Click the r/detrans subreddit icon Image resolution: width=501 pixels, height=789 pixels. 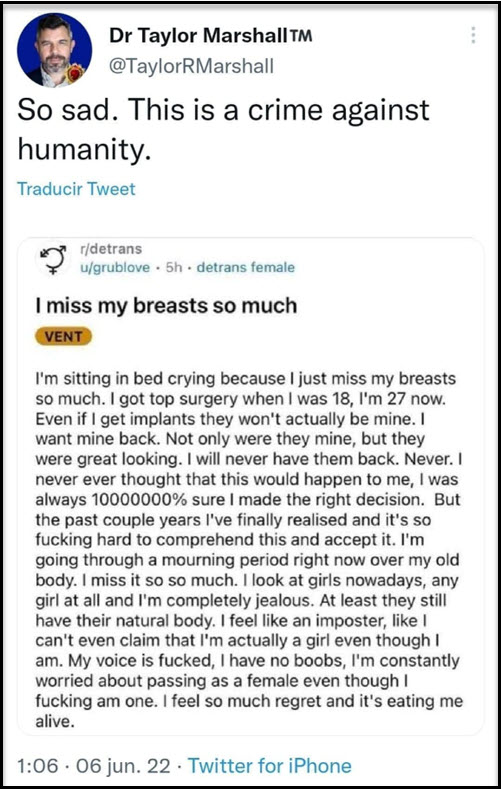53,258
